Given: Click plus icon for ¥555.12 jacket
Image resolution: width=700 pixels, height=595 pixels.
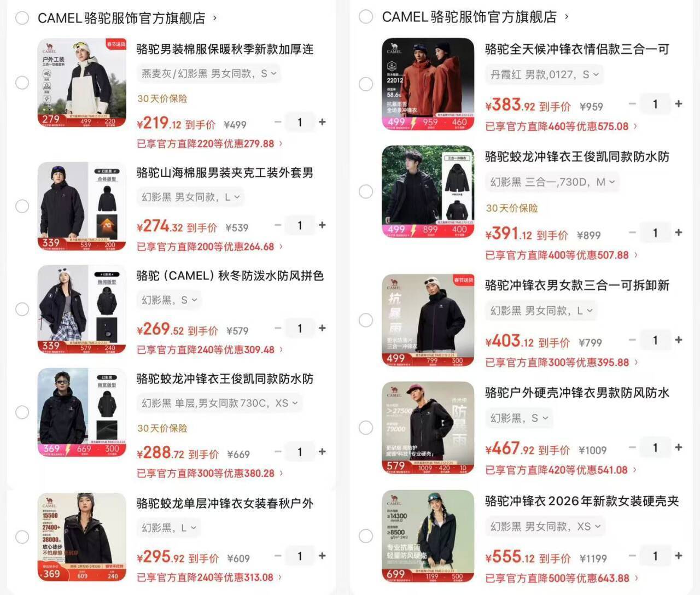Looking at the screenshot, I should click(x=679, y=556).
